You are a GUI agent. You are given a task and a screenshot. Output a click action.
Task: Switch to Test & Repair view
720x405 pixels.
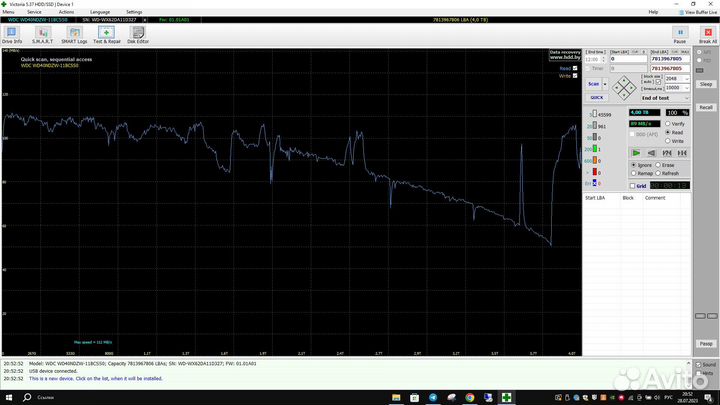click(106, 36)
